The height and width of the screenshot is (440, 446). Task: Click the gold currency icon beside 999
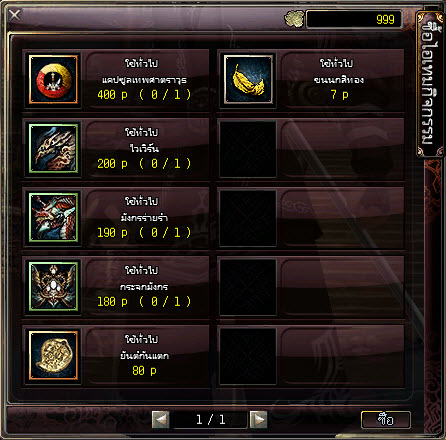(294, 19)
